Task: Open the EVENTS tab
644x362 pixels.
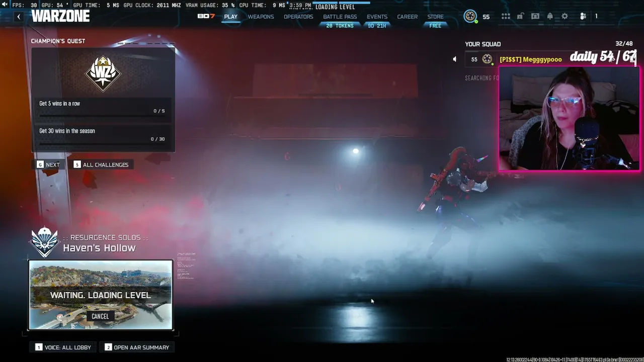Action: point(377,17)
